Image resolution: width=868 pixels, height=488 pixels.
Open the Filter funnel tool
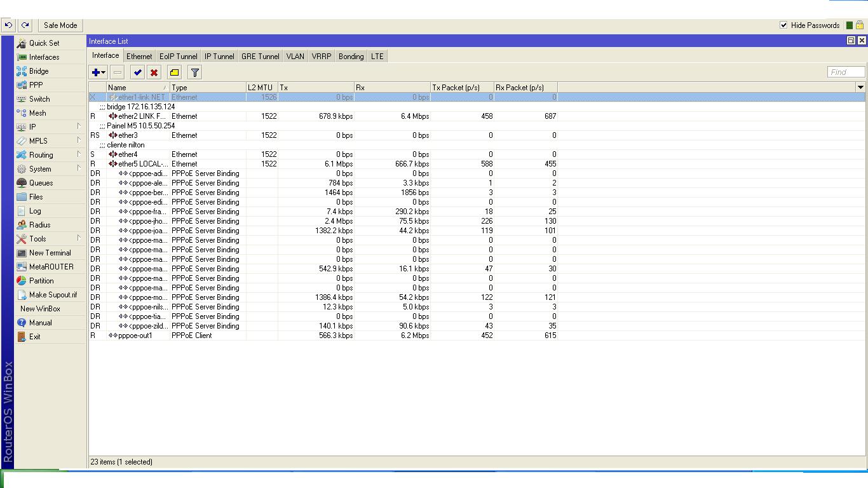coord(195,72)
